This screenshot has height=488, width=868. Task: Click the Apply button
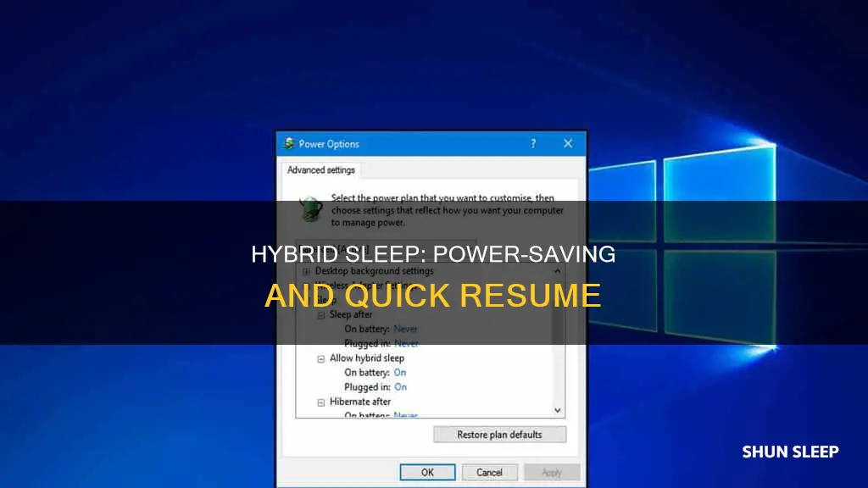click(551, 473)
